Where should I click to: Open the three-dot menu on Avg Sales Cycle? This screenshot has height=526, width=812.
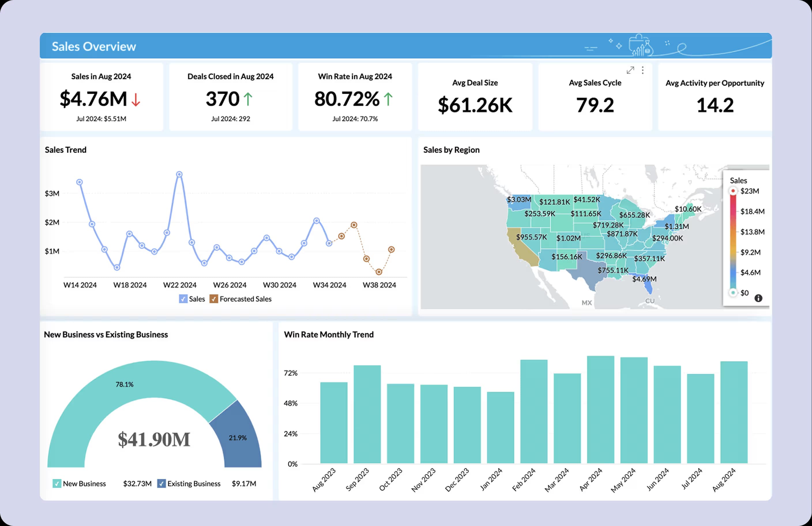click(x=643, y=70)
